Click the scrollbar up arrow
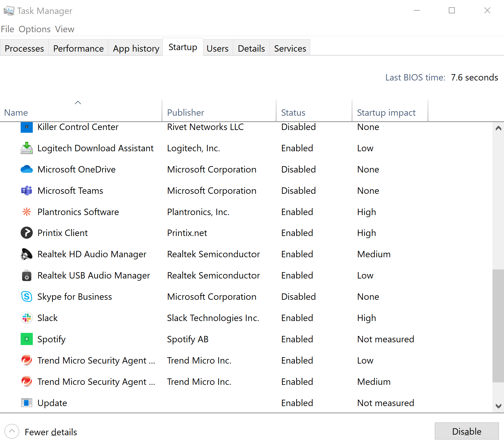504x448 pixels. coord(498,128)
